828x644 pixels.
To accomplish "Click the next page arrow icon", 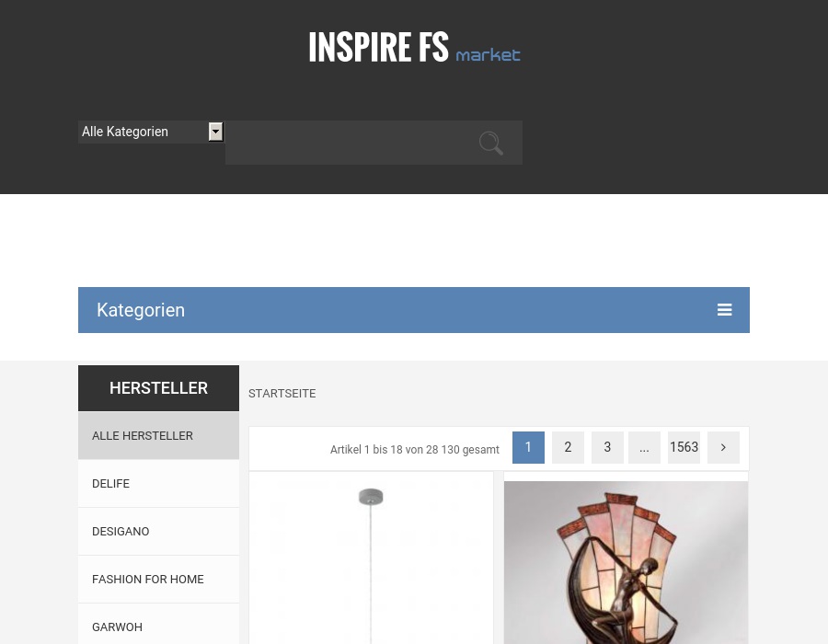I will pyautogui.click(x=723, y=448).
